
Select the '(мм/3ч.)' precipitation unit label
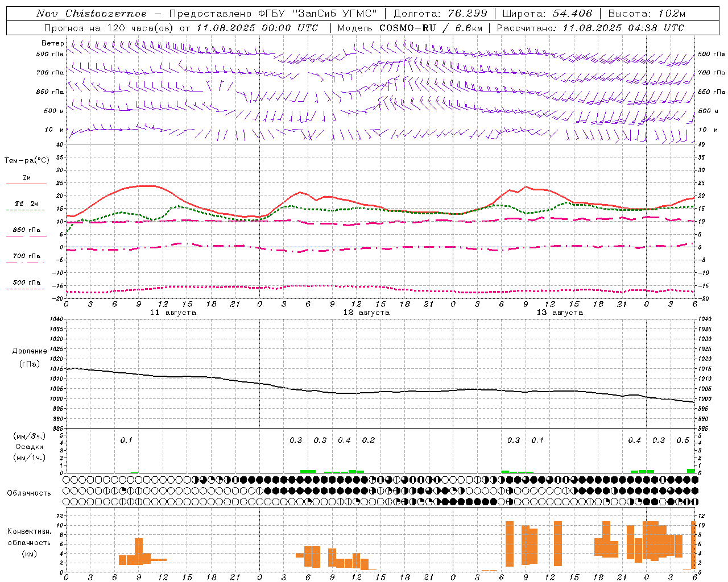pos(30,436)
